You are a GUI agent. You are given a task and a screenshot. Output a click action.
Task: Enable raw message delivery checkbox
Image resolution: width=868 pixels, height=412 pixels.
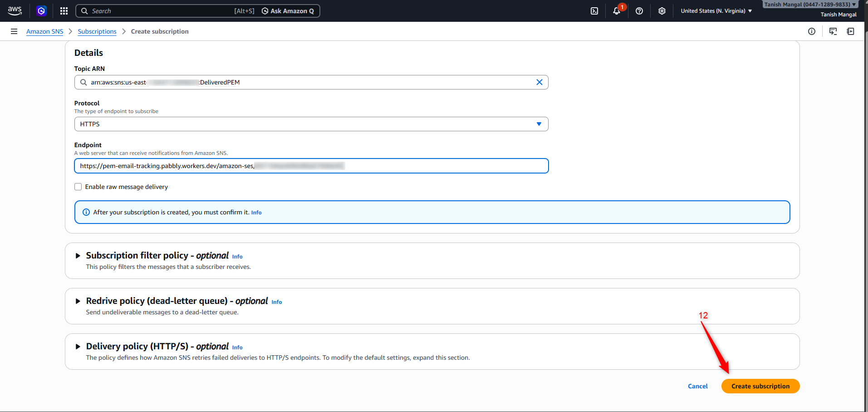pos(78,187)
